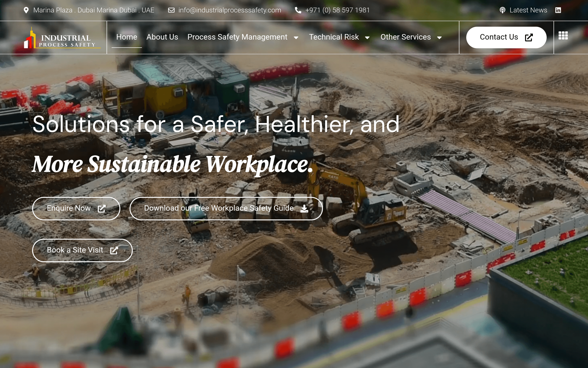Viewport: 588px width, 368px height.
Task: Click the envelope email icon
Action: [171, 10]
